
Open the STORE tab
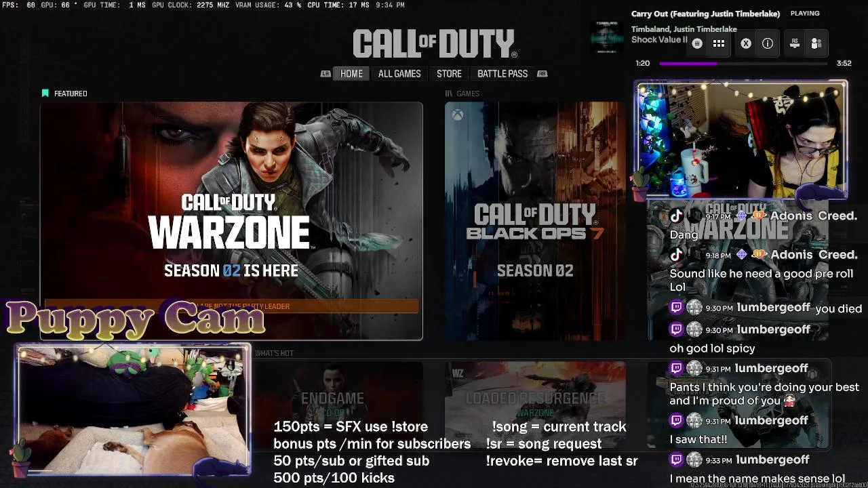coord(449,74)
